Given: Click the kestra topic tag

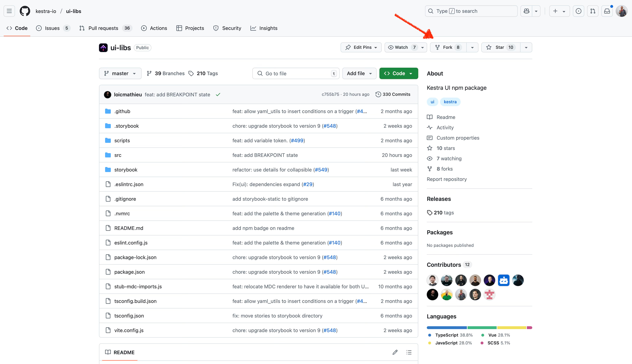Looking at the screenshot, I should click(x=450, y=102).
